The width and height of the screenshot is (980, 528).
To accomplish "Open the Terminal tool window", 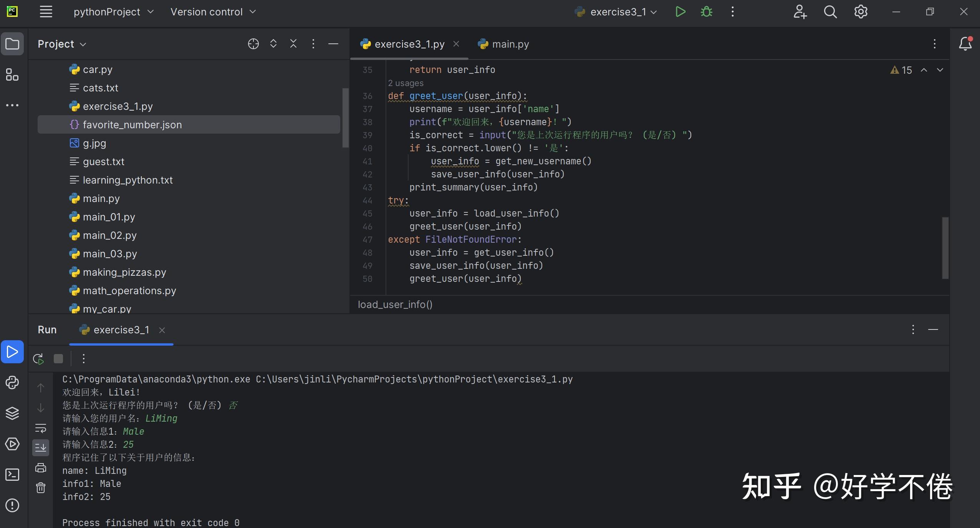I will (x=12, y=475).
